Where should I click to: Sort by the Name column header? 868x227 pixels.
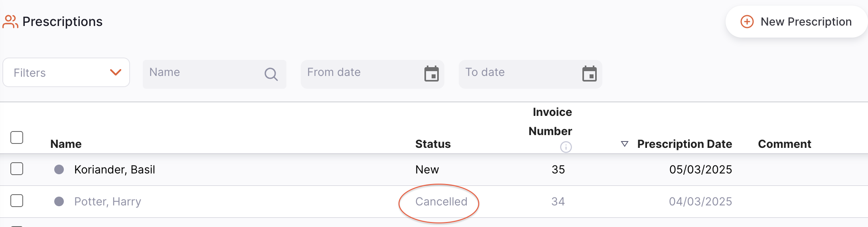(x=66, y=144)
